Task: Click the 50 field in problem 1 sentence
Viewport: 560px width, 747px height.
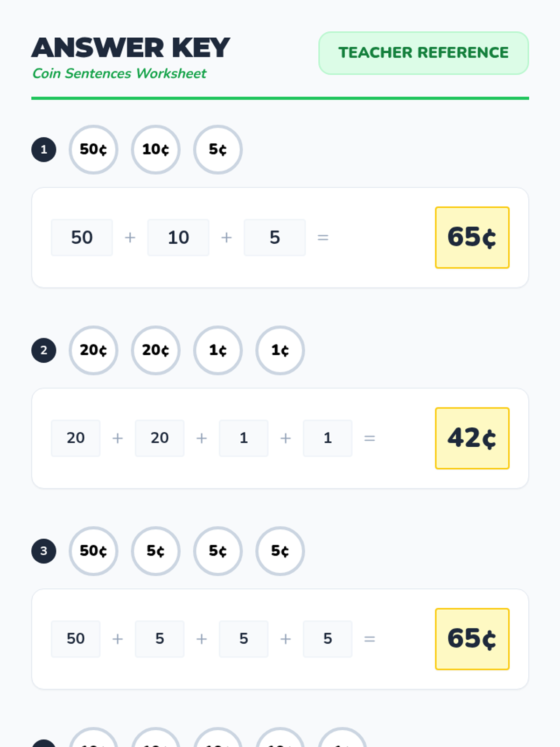Action: coord(82,237)
